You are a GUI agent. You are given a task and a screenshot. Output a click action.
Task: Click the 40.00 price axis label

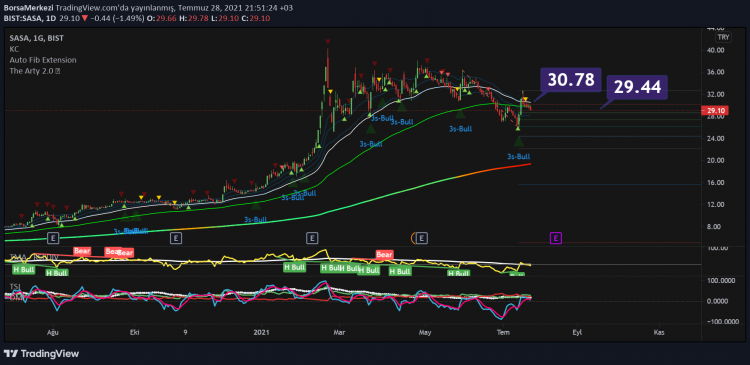pos(715,50)
